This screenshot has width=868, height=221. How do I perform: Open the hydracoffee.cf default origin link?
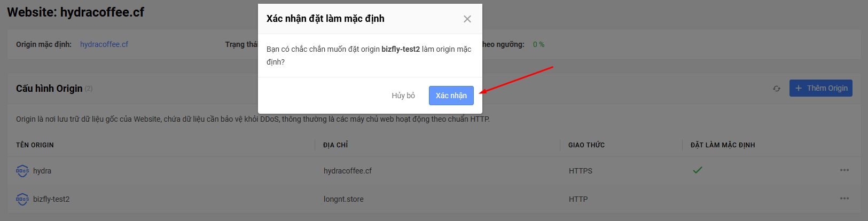click(104, 44)
